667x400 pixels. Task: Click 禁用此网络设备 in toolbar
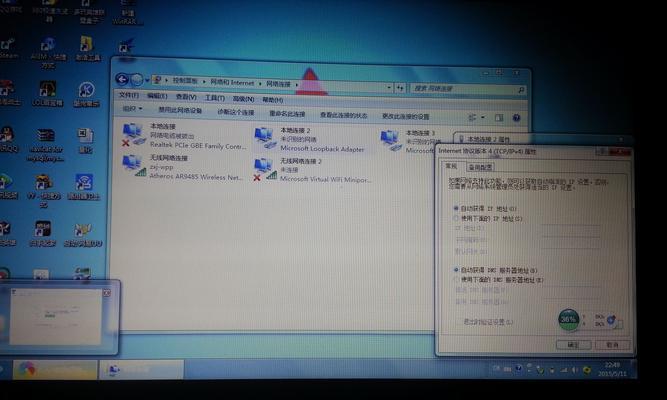click(180, 110)
